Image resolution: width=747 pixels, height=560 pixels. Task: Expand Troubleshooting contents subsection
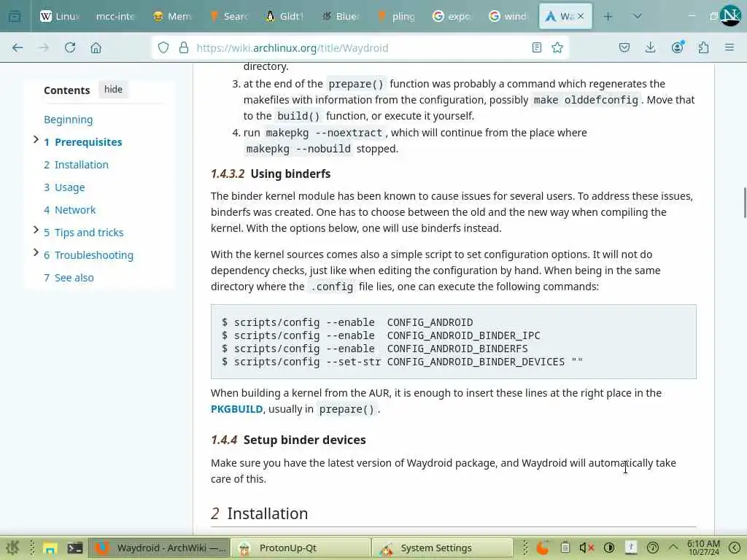36,252
